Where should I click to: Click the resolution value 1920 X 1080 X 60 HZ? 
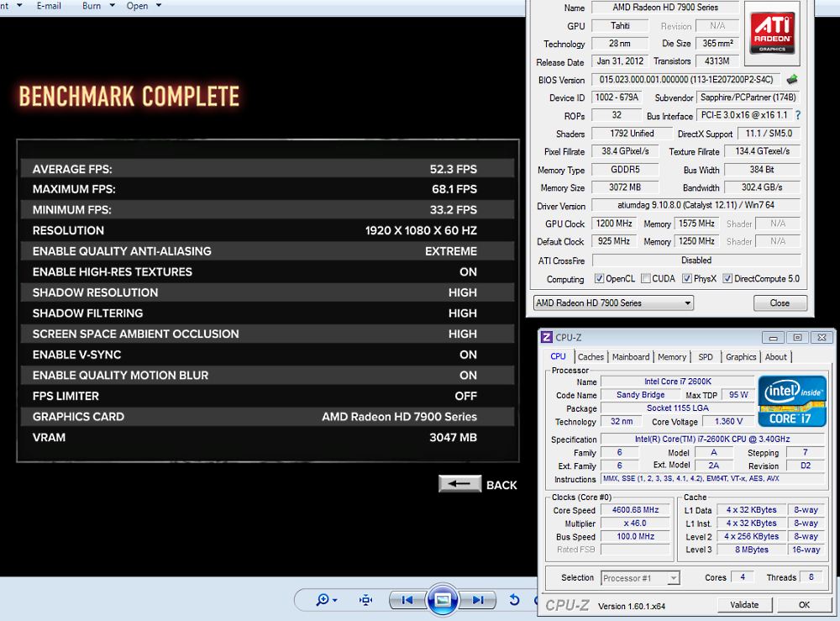pyautogui.click(x=421, y=231)
